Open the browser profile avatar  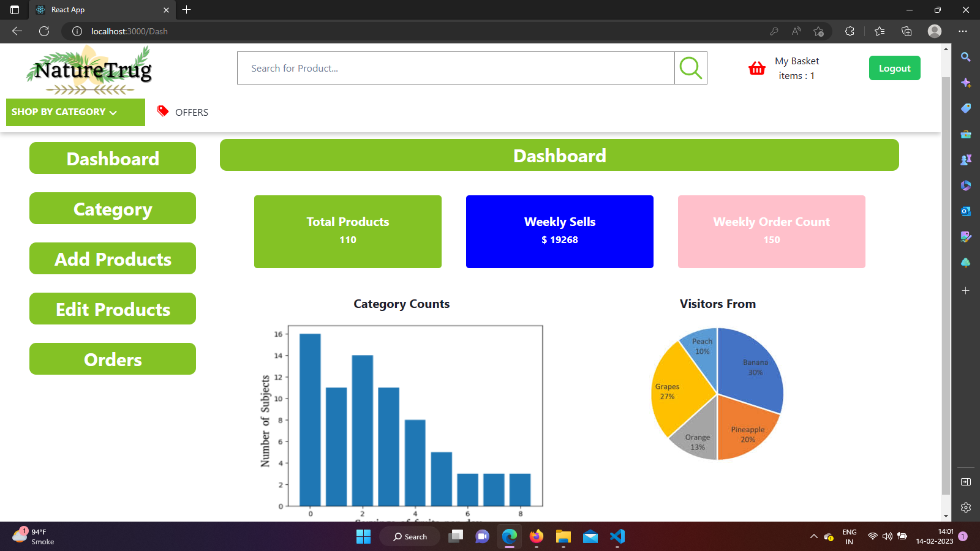coord(935,31)
